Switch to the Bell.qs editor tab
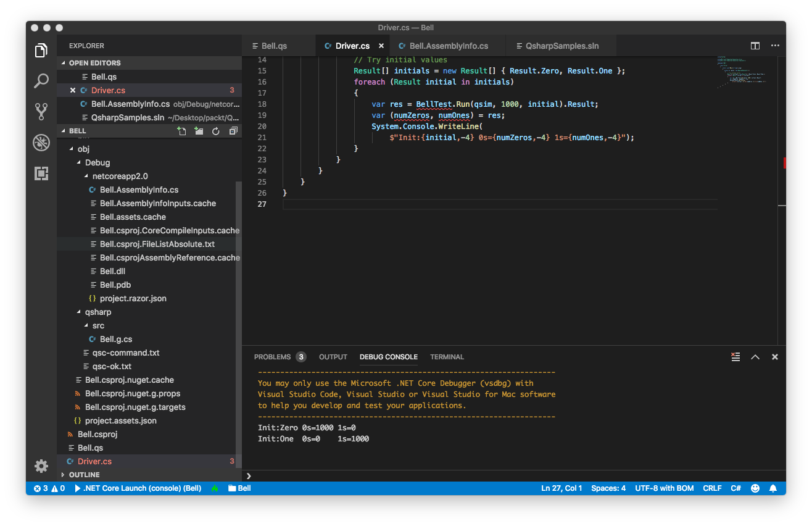812x526 pixels. tap(274, 46)
